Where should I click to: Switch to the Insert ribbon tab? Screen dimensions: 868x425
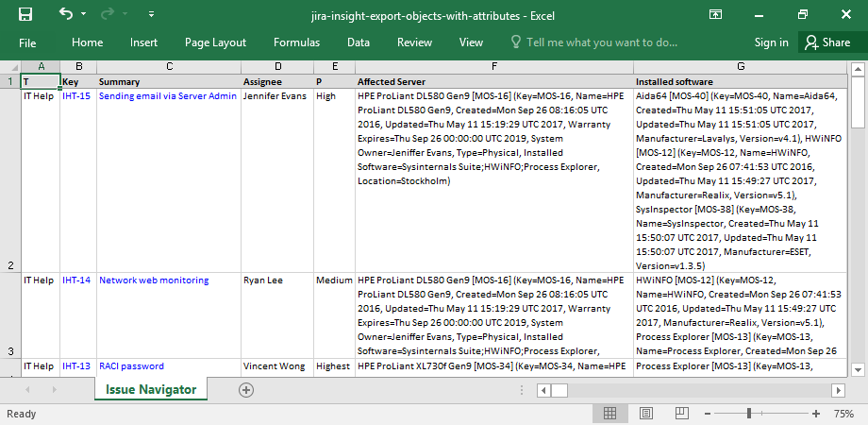[143, 42]
